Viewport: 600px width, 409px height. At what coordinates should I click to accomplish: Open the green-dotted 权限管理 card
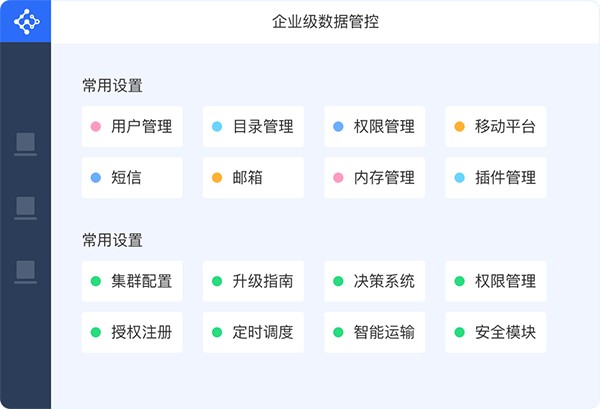[495, 281]
